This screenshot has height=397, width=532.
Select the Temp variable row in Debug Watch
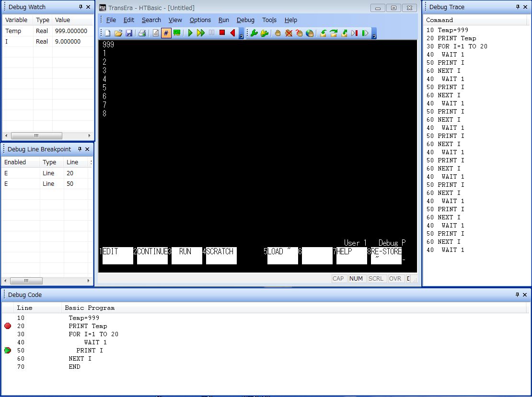pos(47,31)
